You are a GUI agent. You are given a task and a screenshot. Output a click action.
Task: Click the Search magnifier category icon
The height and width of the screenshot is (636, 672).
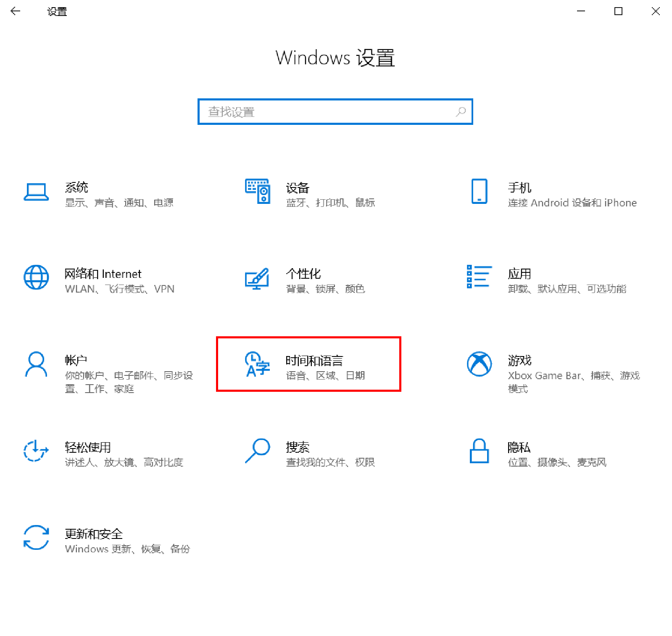pyautogui.click(x=257, y=451)
